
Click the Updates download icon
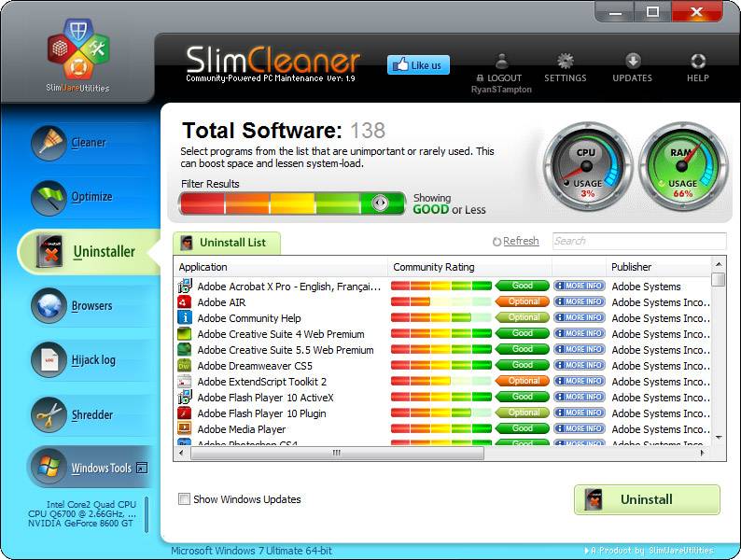click(x=633, y=61)
